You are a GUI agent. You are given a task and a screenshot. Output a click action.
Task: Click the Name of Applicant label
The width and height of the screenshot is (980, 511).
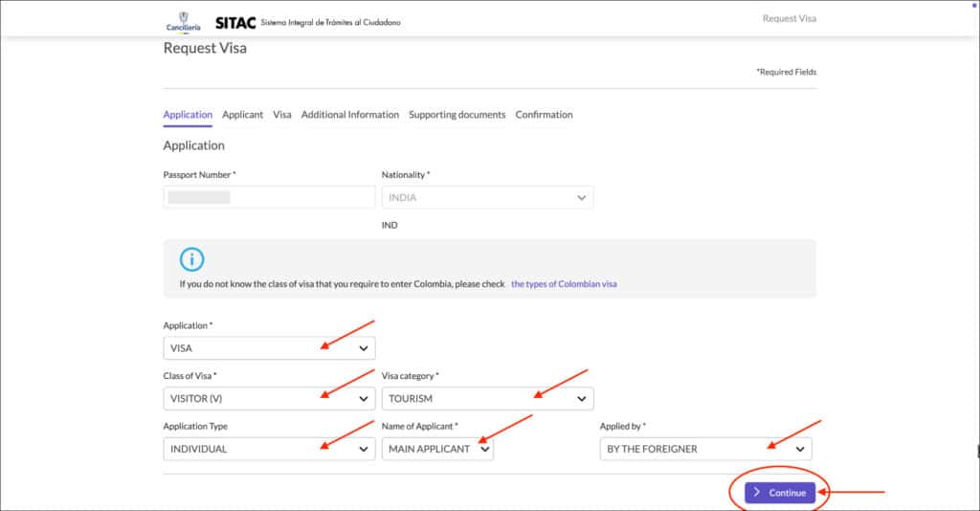419,427
